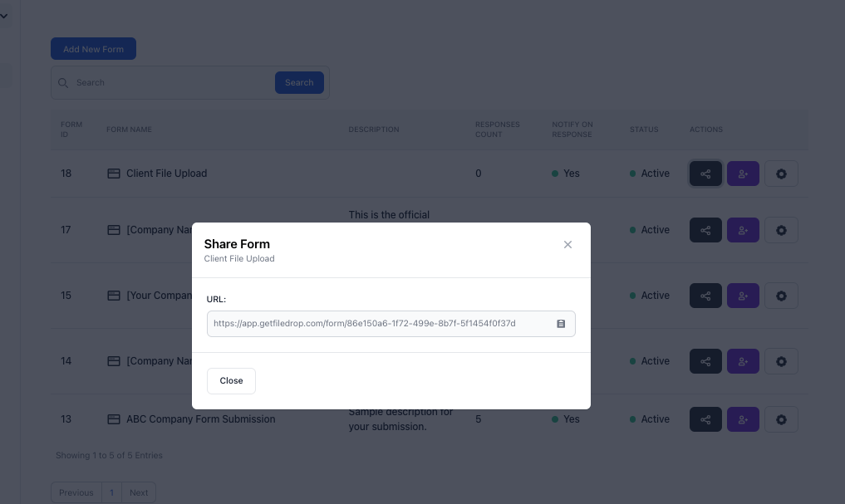Open ABC Company Form Submission name
Screen dimensions: 845x504
click(200, 419)
